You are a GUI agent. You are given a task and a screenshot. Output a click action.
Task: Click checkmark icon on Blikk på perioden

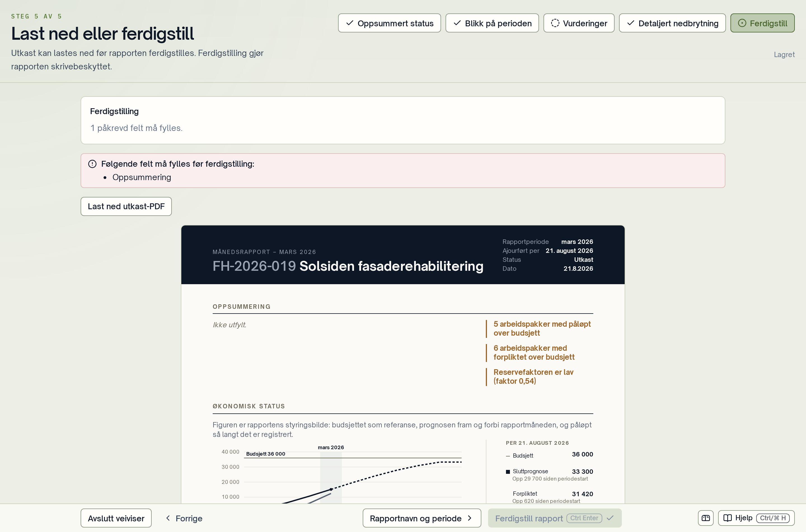(x=457, y=23)
